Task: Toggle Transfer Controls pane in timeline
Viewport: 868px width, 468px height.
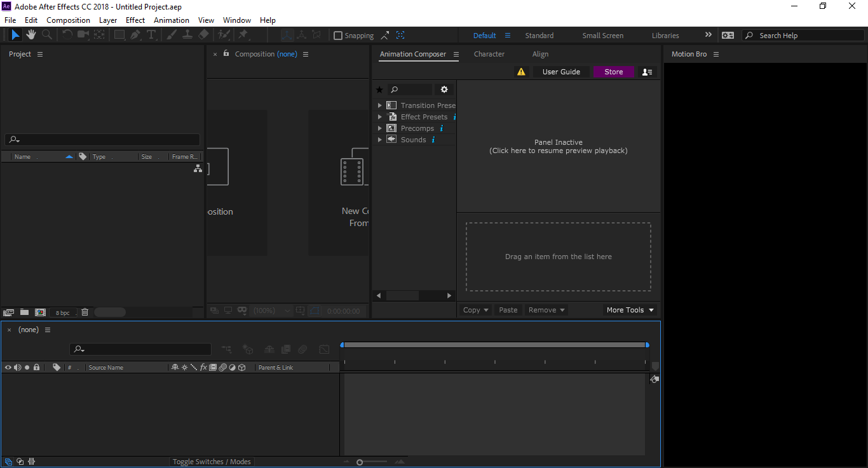Action: tap(20, 462)
